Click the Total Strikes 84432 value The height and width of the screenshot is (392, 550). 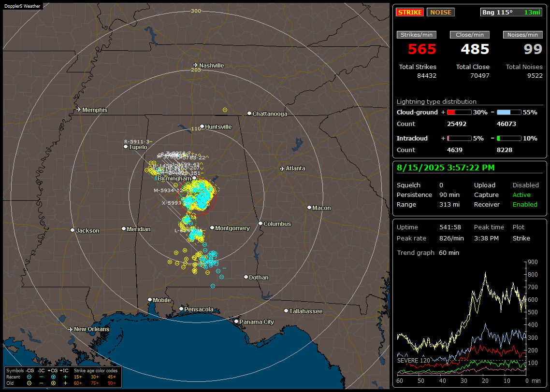pos(427,76)
